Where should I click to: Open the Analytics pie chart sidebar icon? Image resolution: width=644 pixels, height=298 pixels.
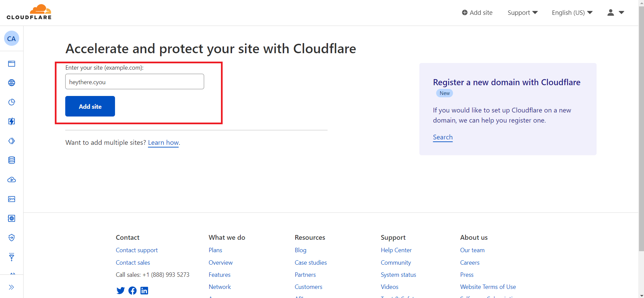(12, 102)
